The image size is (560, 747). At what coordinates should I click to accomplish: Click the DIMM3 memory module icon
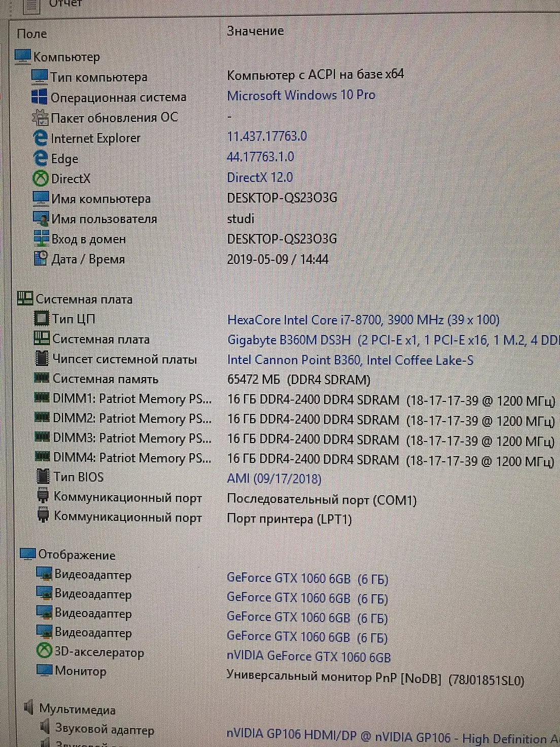click(43, 437)
